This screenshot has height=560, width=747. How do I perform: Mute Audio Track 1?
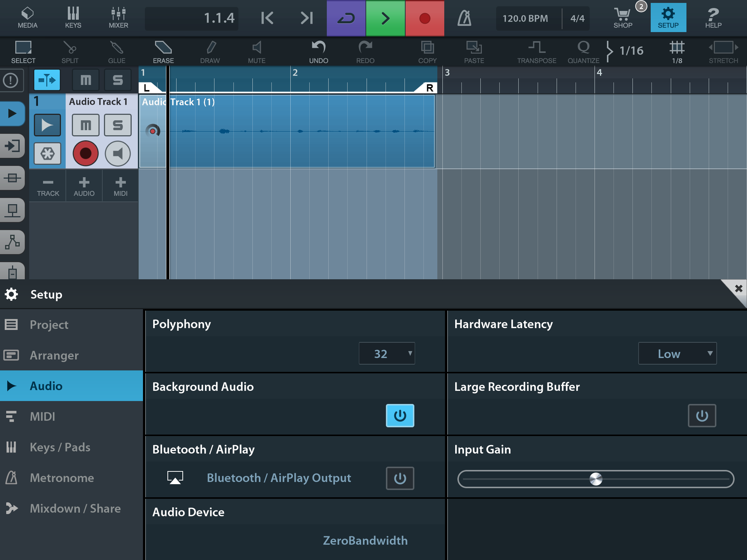coord(86,125)
